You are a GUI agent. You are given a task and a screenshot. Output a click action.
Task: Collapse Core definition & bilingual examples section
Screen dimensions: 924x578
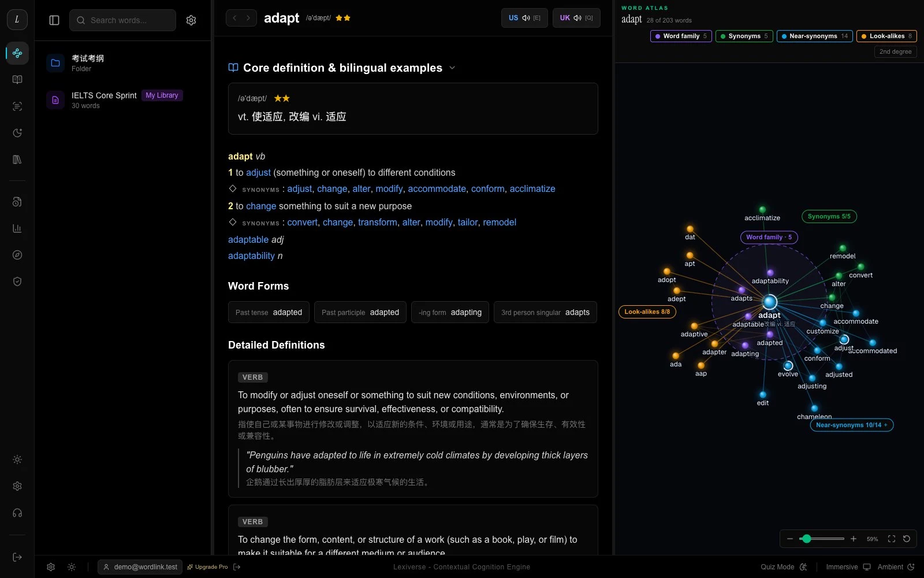tap(452, 68)
